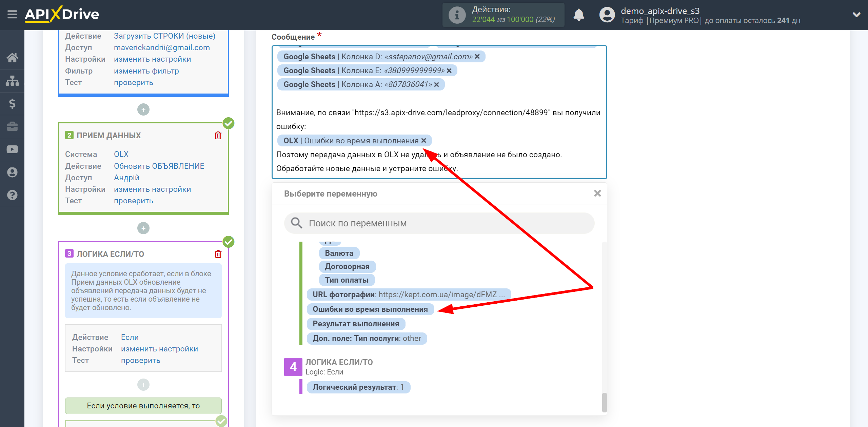
Task: Open the YouTube video sidebar icon
Action: (12, 149)
